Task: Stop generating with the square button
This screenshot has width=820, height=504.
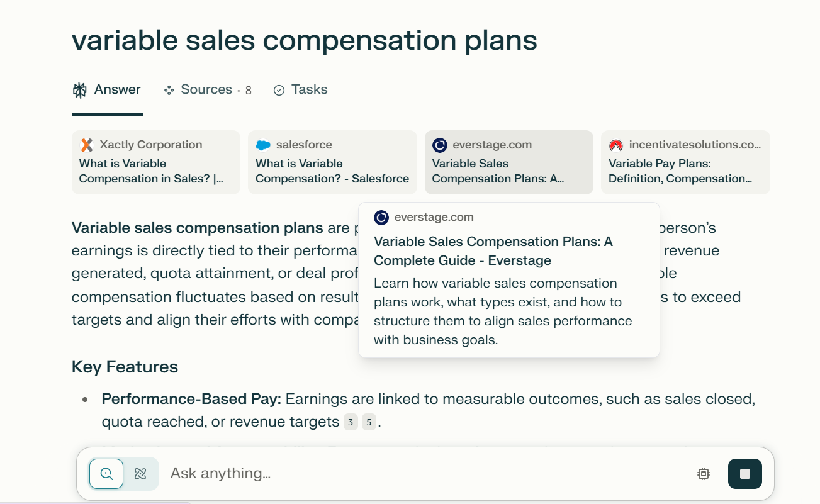Action: pyautogui.click(x=745, y=474)
